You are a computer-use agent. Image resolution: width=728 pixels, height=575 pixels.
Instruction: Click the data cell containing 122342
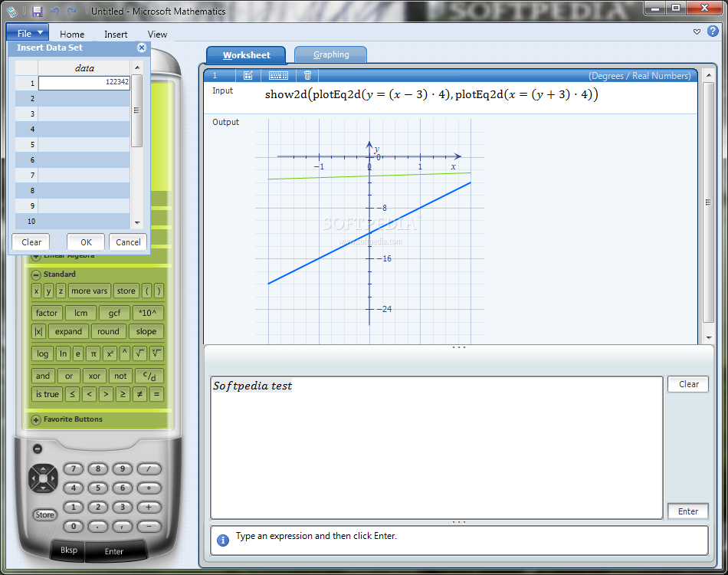coord(84,82)
